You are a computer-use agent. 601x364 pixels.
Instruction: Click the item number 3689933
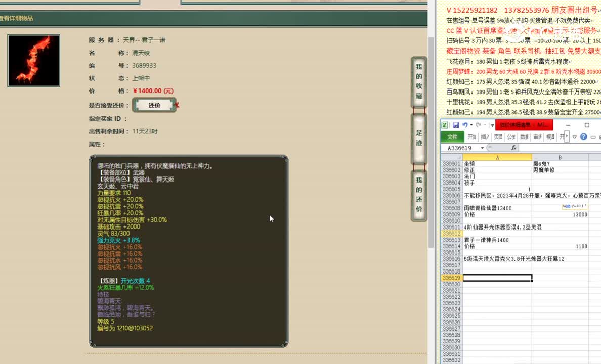(144, 66)
